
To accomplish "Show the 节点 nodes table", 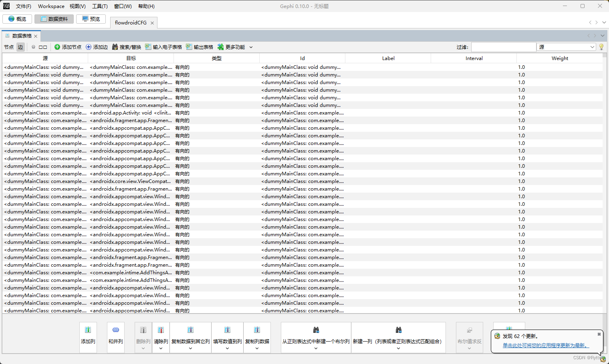I will [x=9, y=47].
